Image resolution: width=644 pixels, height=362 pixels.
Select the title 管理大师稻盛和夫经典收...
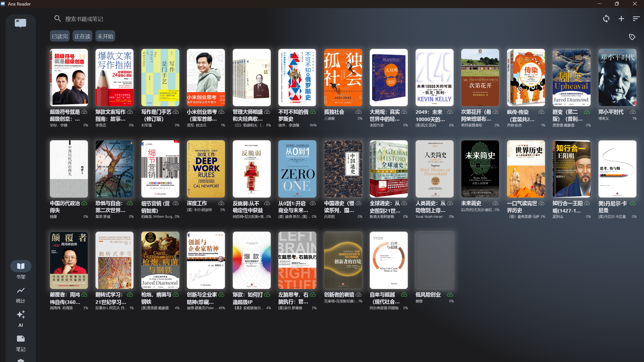pyautogui.click(x=248, y=116)
